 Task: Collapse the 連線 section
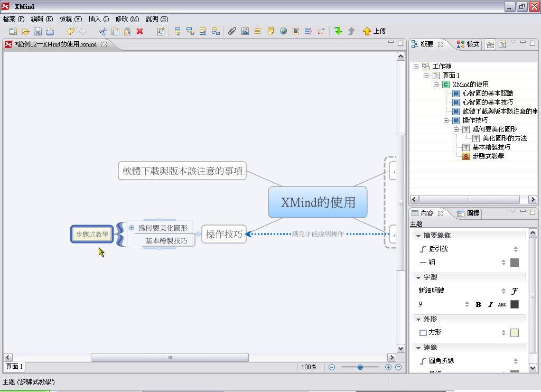click(x=418, y=348)
